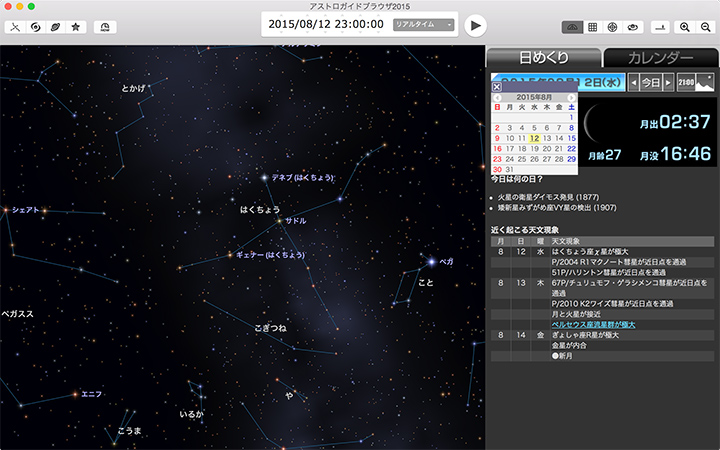This screenshot has width=720, height=450.
Task: Toggle the crosshair target view button
Action: (613, 26)
